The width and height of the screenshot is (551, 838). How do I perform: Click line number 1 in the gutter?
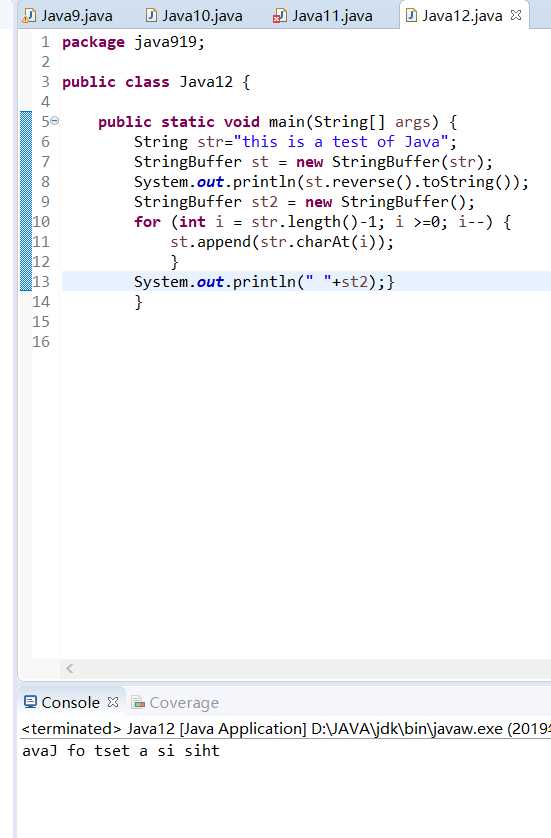tap(45, 42)
